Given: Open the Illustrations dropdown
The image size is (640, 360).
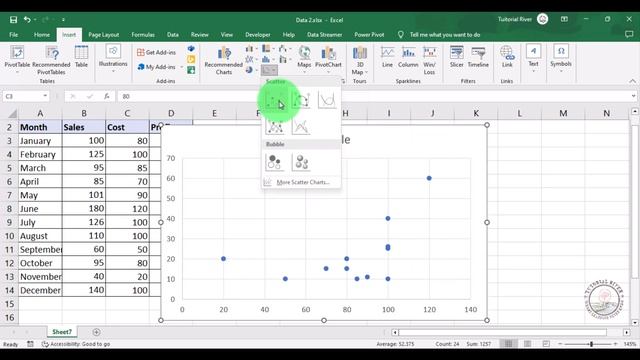Looking at the screenshot, I should coord(113,58).
